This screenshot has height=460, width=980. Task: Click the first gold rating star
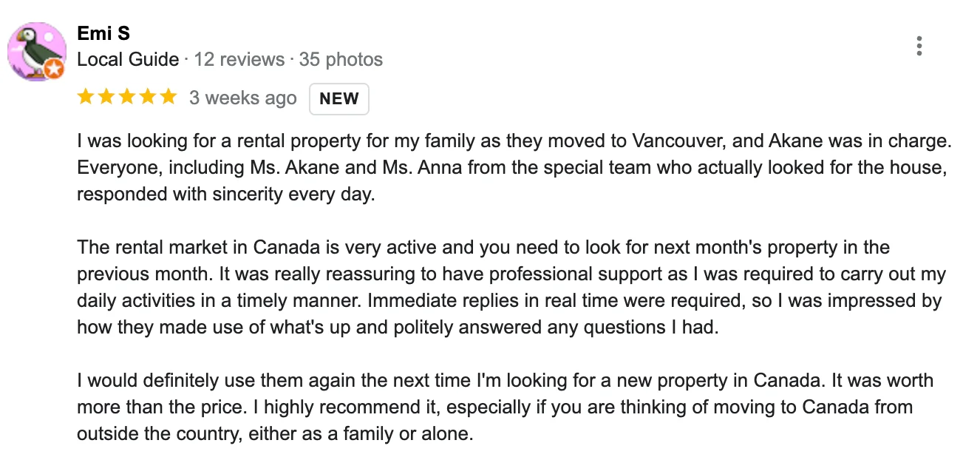[x=86, y=97]
